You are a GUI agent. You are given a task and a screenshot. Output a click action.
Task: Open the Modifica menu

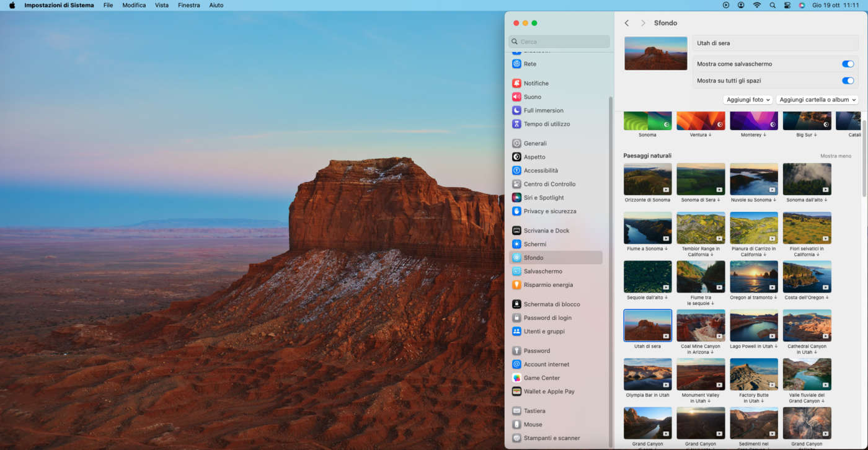tap(134, 5)
